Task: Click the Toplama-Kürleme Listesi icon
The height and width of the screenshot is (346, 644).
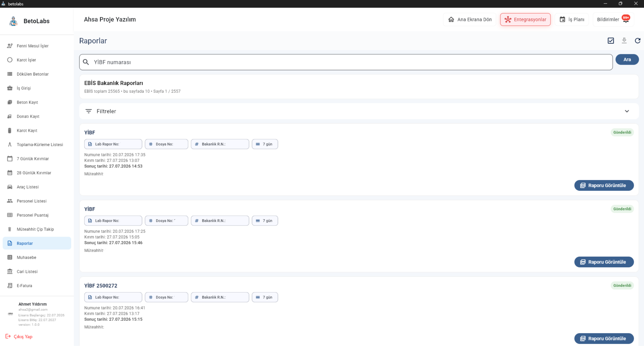Action: (10, 145)
